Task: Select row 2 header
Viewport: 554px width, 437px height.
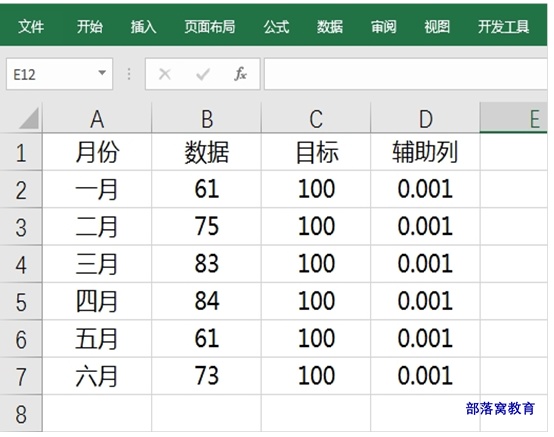Action: pyautogui.click(x=21, y=189)
